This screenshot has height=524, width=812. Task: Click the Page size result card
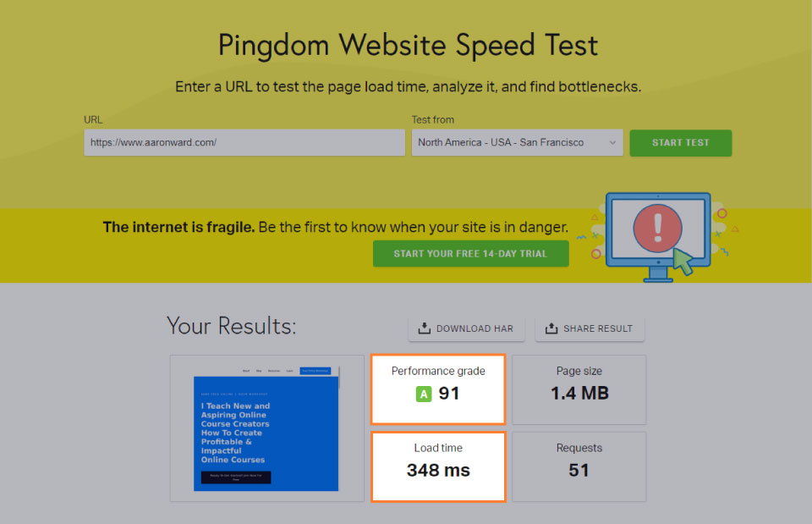point(579,389)
